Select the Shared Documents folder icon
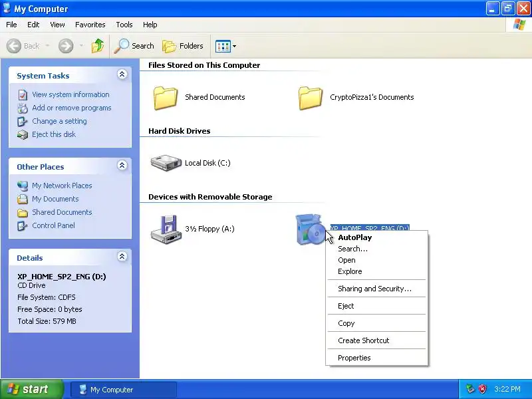 pos(165,98)
